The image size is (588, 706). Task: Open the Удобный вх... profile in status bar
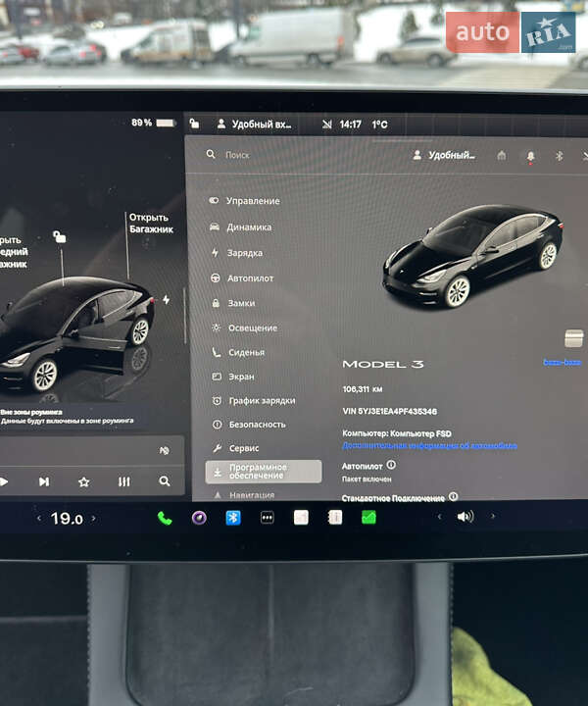click(x=255, y=125)
